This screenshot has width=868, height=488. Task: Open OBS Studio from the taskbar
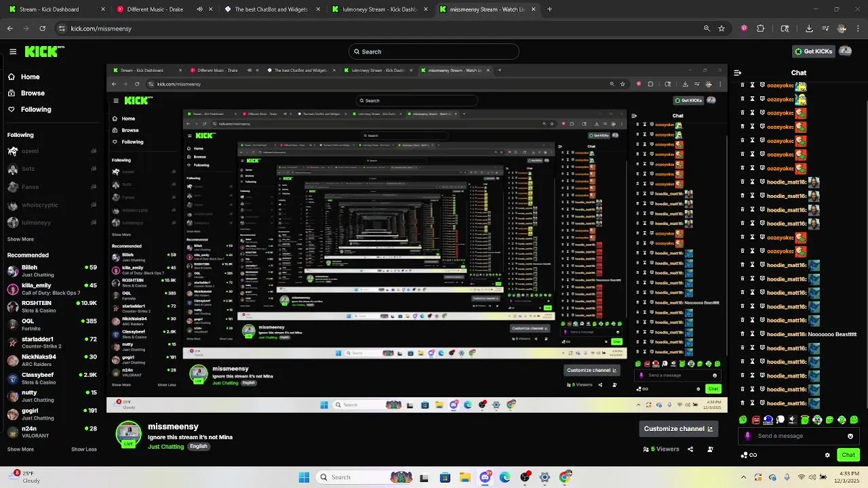click(525, 477)
